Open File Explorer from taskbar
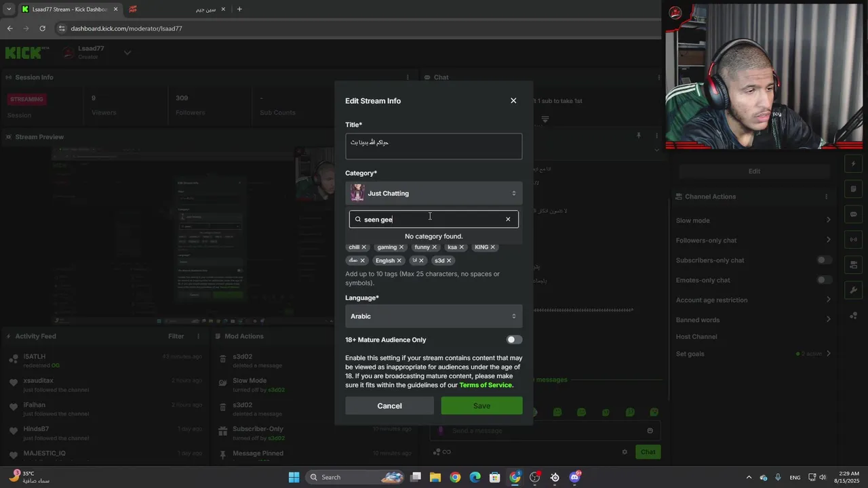The width and height of the screenshot is (868, 488). tap(435, 477)
